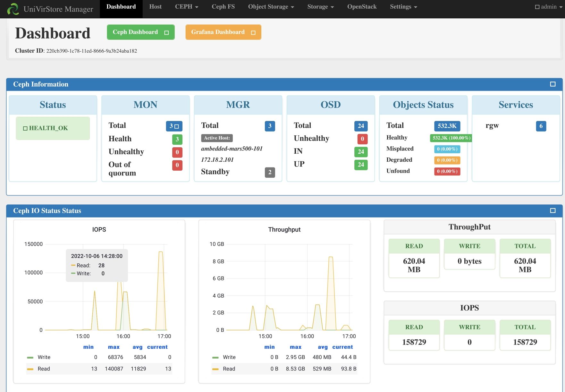Click the rgw services count badge
565x392 pixels.
click(x=541, y=126)
